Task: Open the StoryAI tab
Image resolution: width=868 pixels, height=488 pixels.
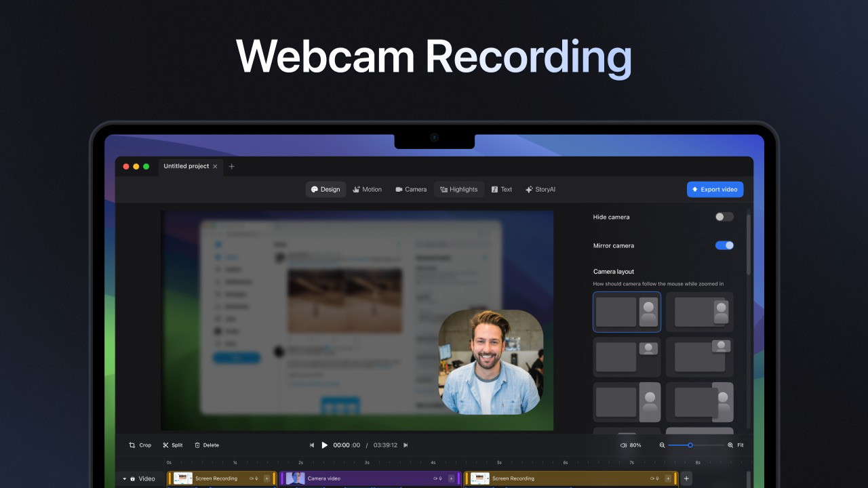Action: pos(540,190)
